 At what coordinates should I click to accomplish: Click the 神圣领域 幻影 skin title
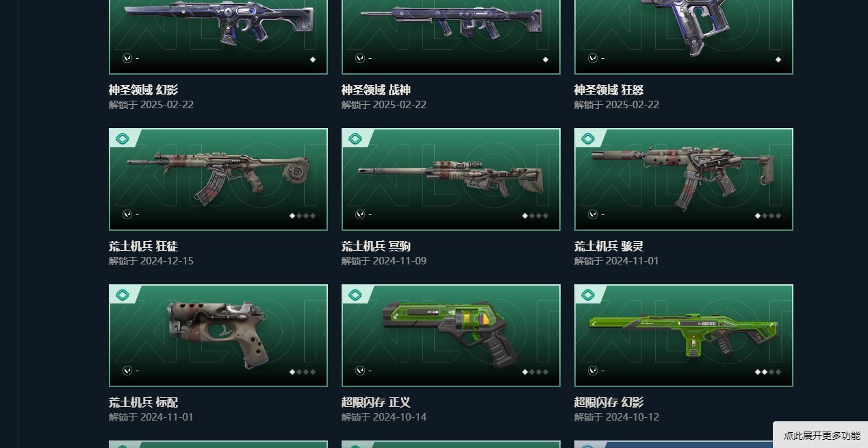143,90
